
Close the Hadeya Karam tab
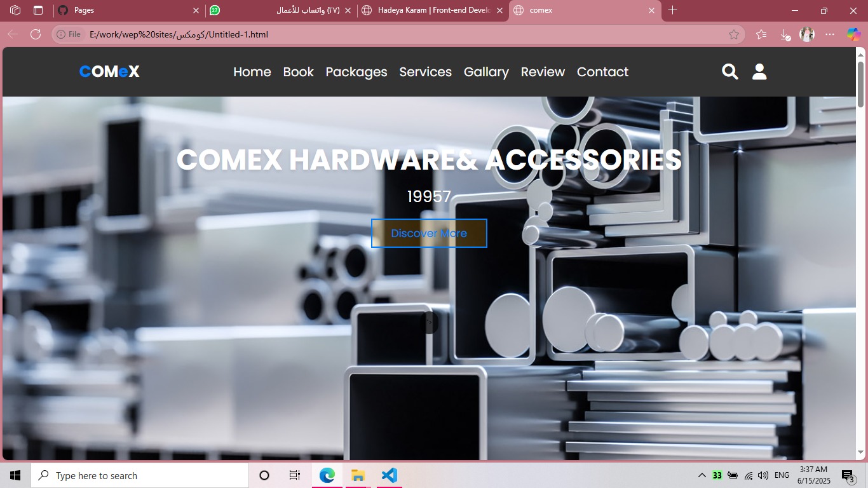[499, 10]
